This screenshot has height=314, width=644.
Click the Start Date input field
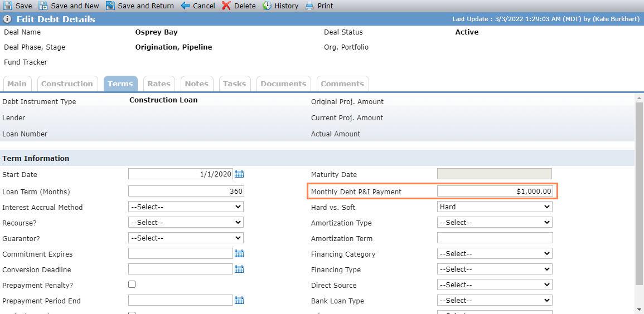(181, 174)
